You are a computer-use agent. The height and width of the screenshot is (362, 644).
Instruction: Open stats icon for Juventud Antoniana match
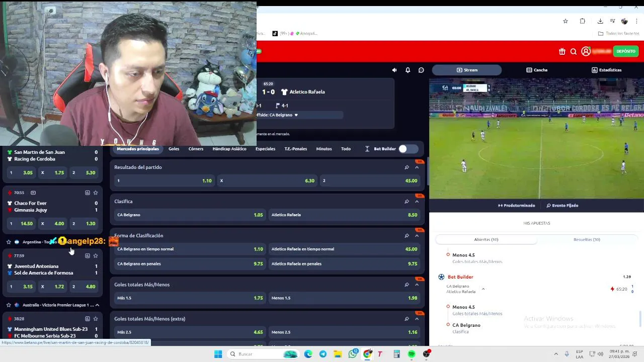tap(88, 255)
